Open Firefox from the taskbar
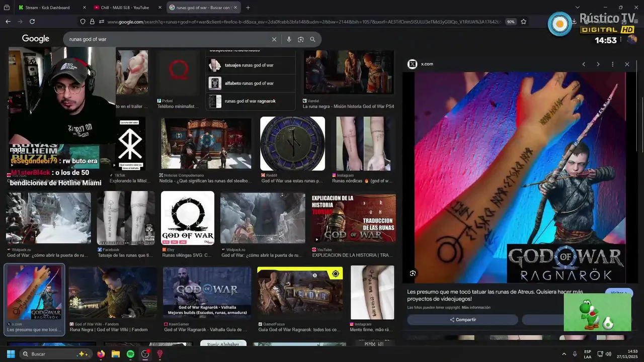The width and height of the screenshot is (644, 362). pyautogui.click(x=101, y=354)
